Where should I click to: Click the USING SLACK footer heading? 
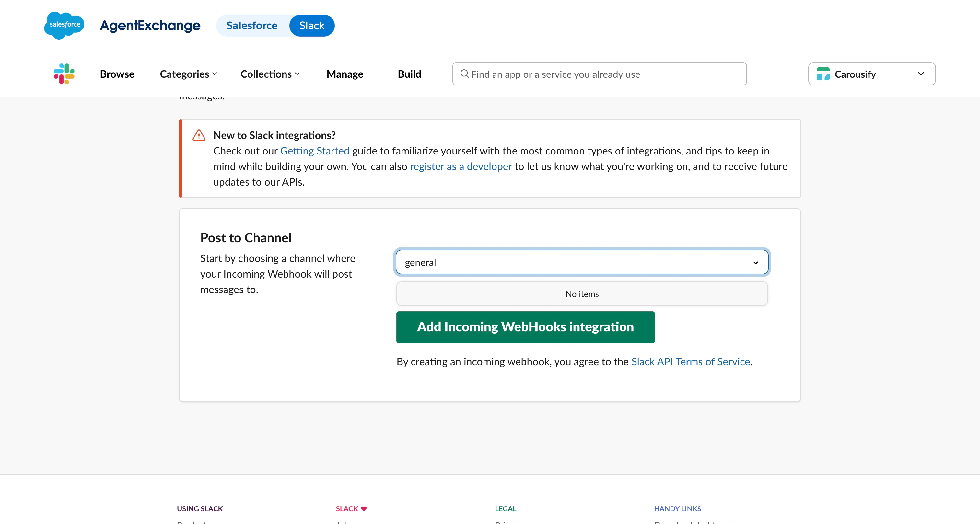click(x=200, y=509)
